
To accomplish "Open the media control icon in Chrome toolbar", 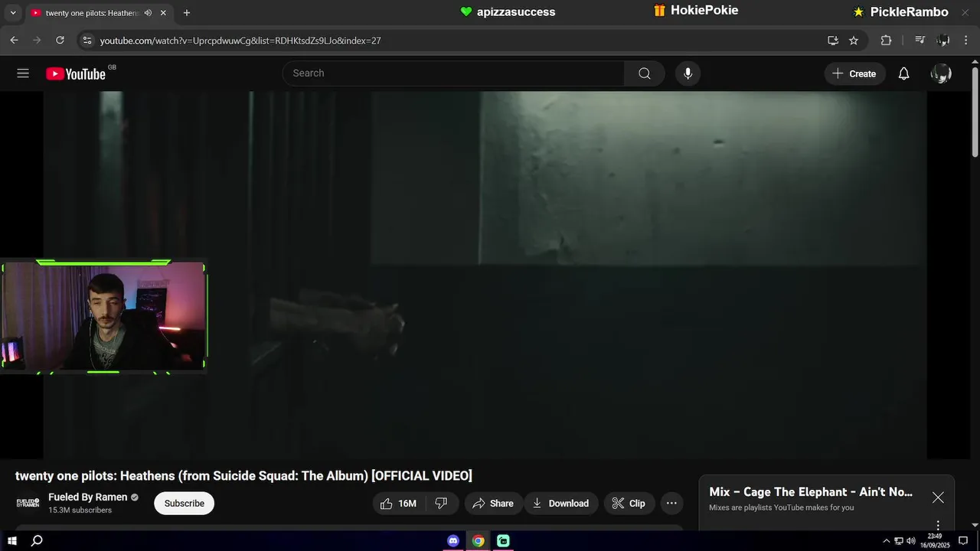I will (920, 41).
